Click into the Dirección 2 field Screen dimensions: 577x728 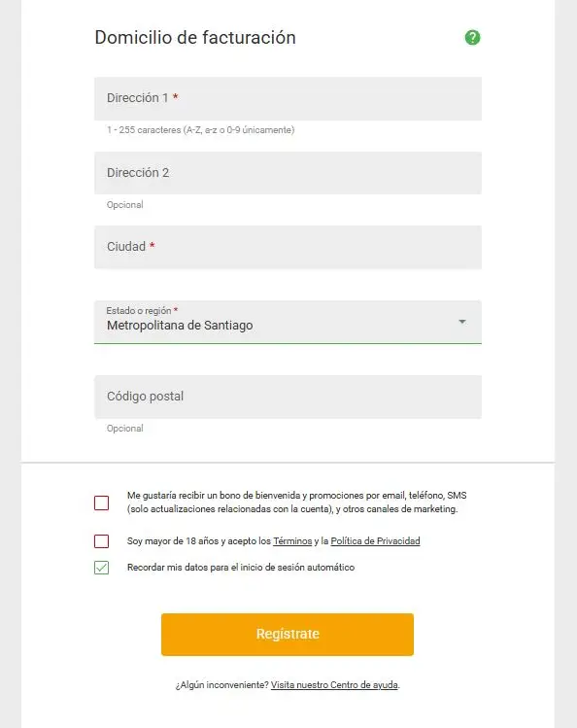(288, 173)
